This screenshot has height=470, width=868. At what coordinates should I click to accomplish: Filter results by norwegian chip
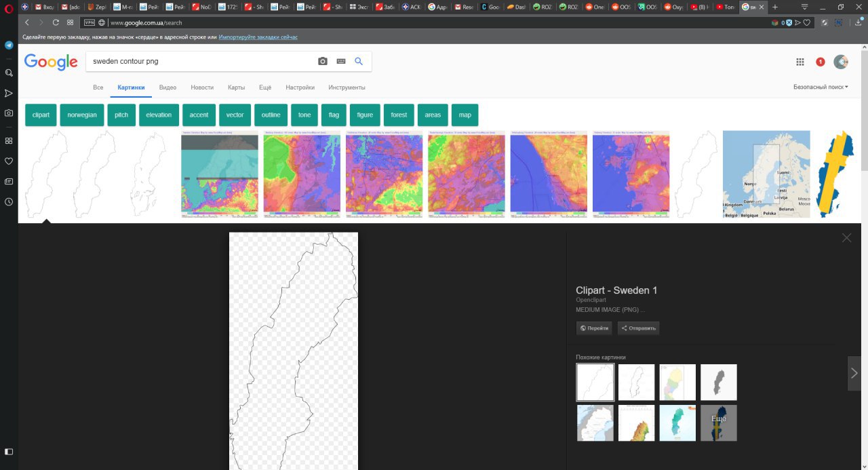(x=82, y=115)
